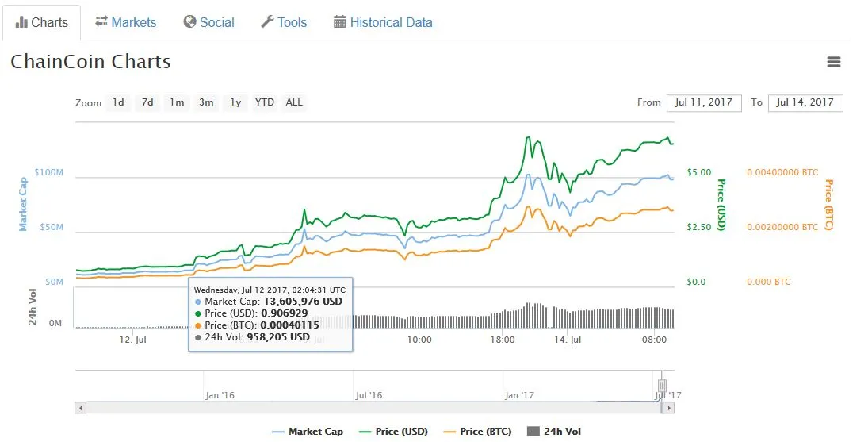Image resolution: width=868 pixels, height=442 pixels.
Task: Click the $50M market cap axis label
Action: coord(52,227)
